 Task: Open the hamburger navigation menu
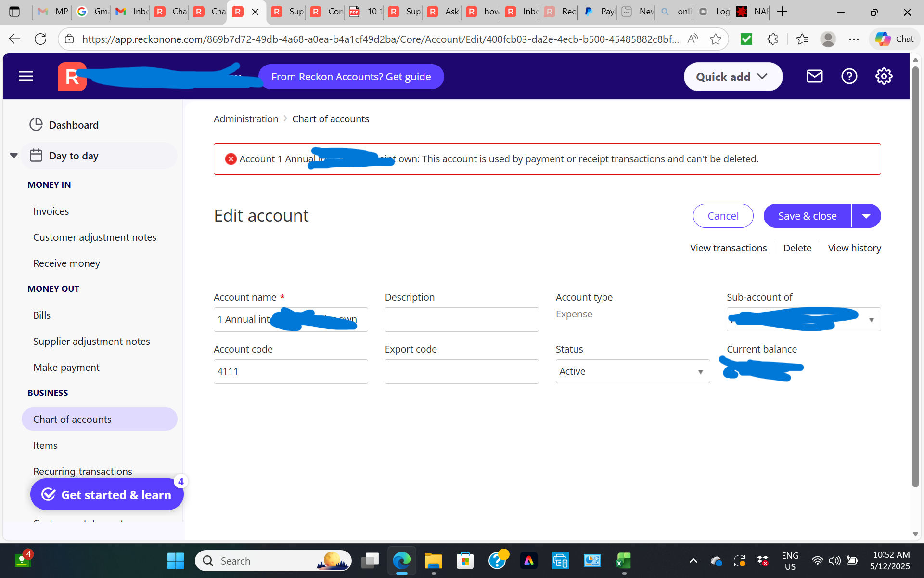tap(26, 77)
